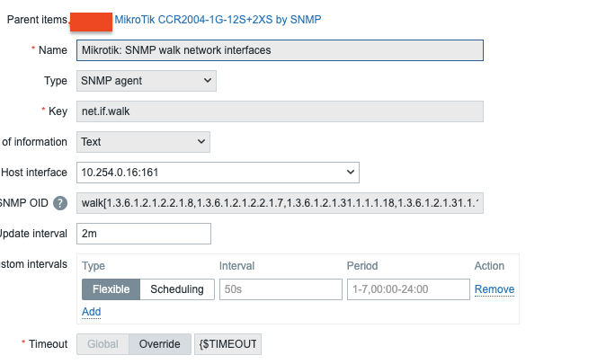
Task: Set Timeout to Global
Action: click(x=102, y=344)
